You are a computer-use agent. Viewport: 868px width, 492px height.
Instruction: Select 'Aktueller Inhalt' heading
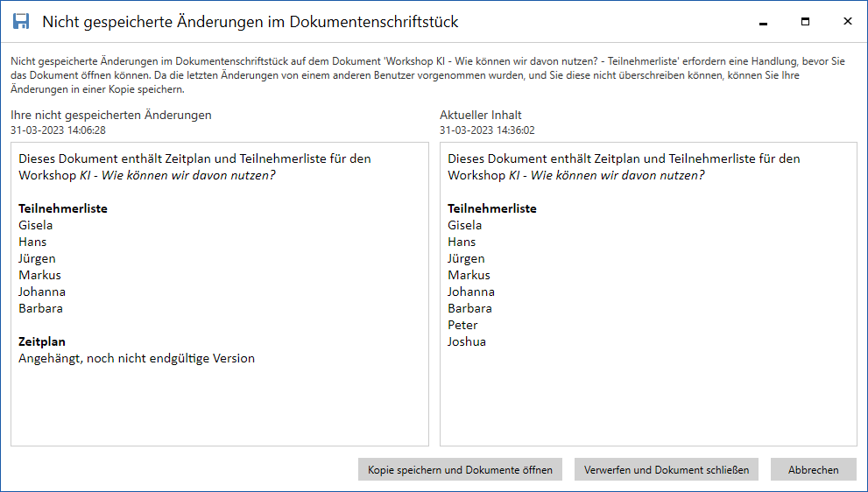[x=481, y=115]
